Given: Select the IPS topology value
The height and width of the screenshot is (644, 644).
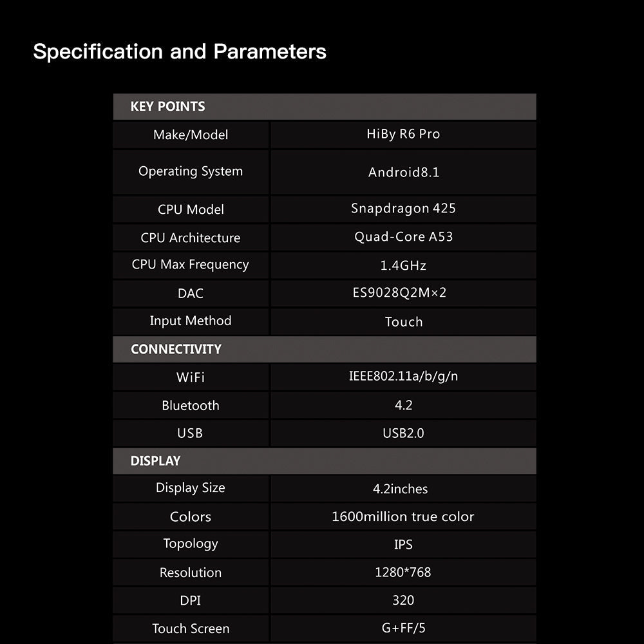Looking at the screenshot, I should point(403,545).
